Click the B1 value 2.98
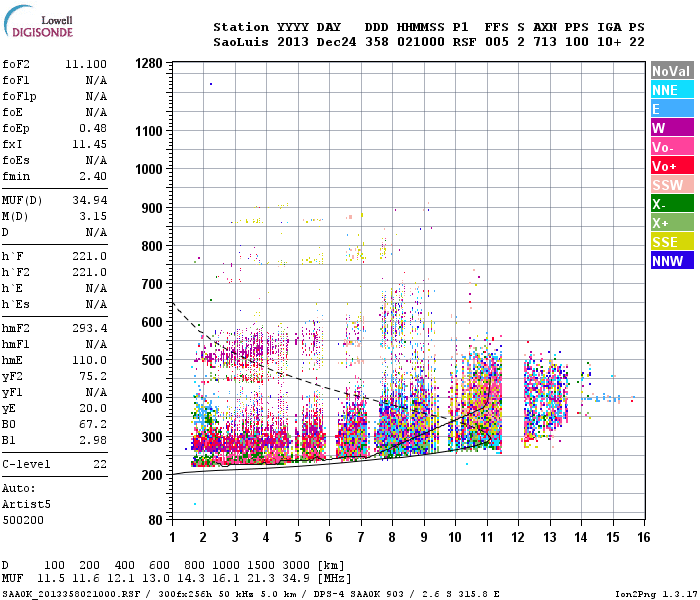The height and width of the screenshot is (600, 700). tap(93, 440)
